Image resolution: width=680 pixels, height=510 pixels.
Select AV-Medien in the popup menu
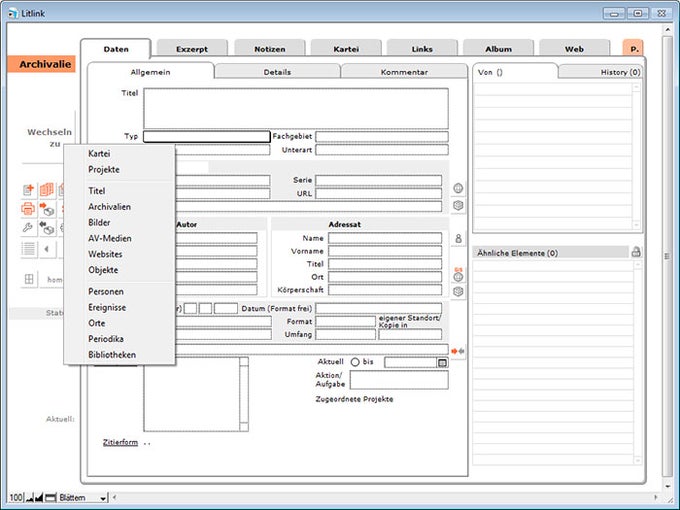pos(110,239)
